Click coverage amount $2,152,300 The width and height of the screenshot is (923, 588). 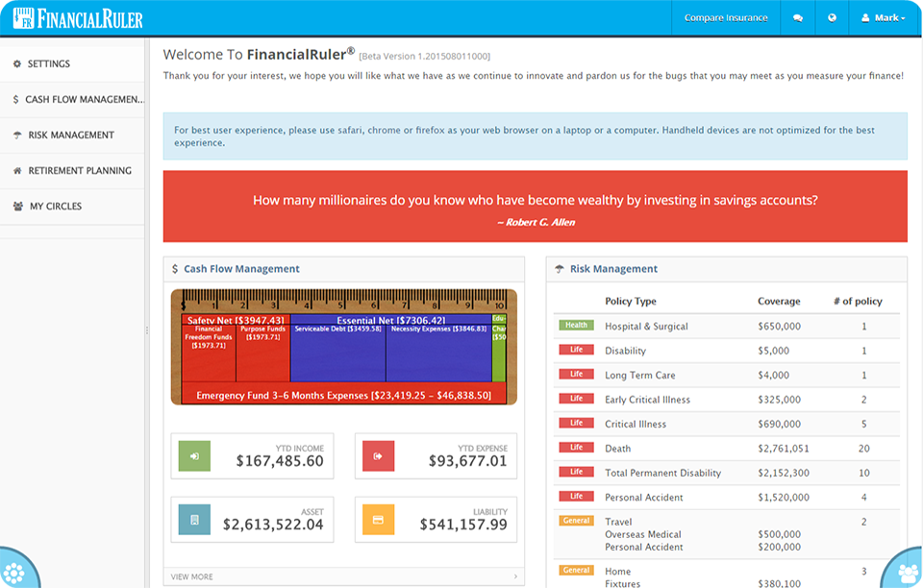pyautogui.click(x=784, y=473)
